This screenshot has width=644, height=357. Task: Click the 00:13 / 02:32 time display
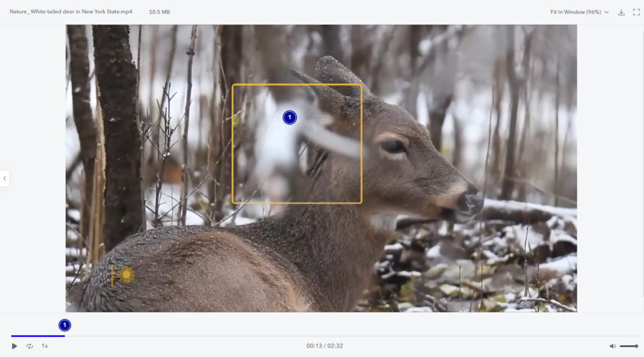tap(325, 346)
